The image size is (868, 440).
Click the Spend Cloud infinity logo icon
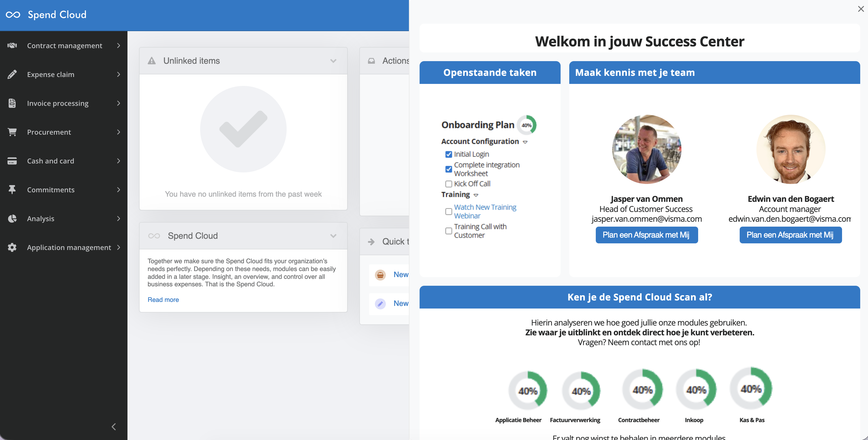[13, 14]
